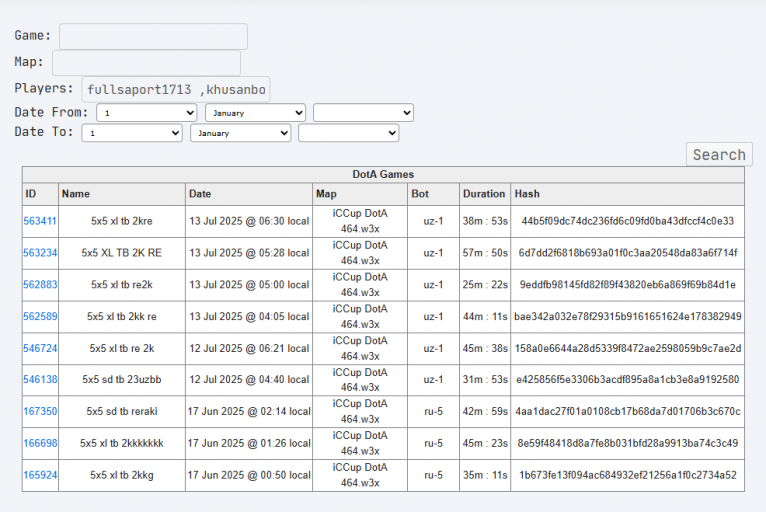Viewport: 766px width, 512px height.
Task: Click the Bot column header
Action: point(434,194)
